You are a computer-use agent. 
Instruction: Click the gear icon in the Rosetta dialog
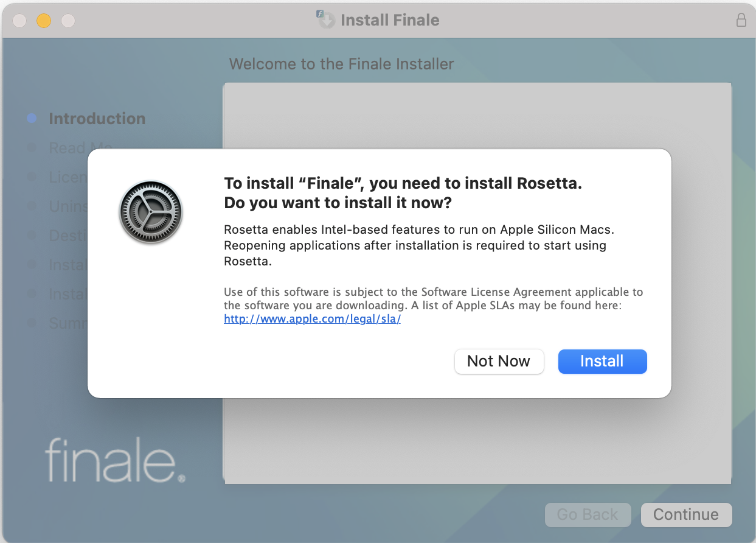(x=151, y=212)
